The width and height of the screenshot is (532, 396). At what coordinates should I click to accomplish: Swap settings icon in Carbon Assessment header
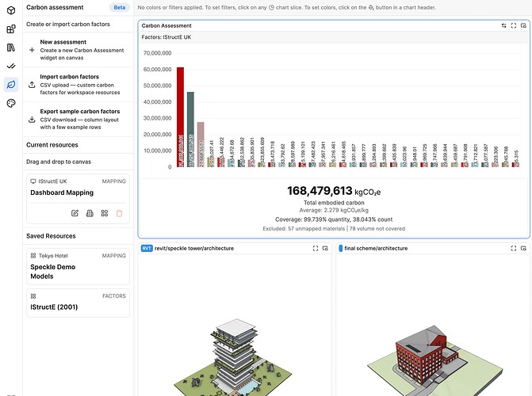(x=503, y=25)
